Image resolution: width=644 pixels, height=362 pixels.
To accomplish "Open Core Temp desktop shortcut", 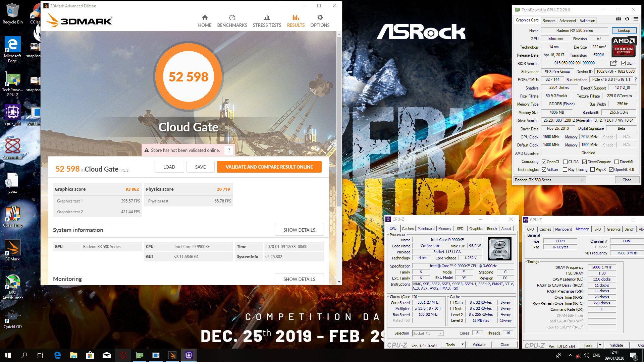I will tap(13, 217).
